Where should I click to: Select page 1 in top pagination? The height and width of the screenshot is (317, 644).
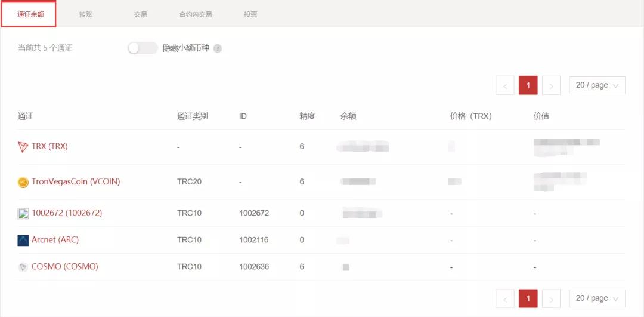pos(528,85)
